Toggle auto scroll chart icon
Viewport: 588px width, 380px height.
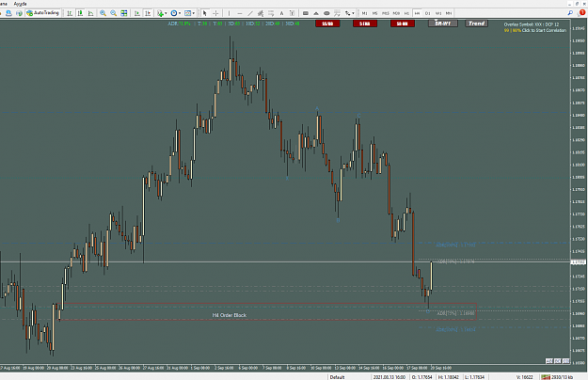coord(137,13)
